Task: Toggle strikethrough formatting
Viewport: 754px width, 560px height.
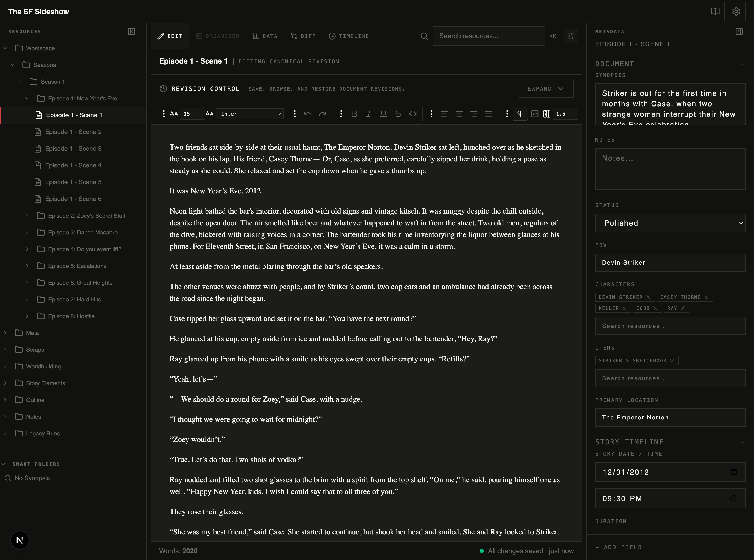Action: (398, 114)
